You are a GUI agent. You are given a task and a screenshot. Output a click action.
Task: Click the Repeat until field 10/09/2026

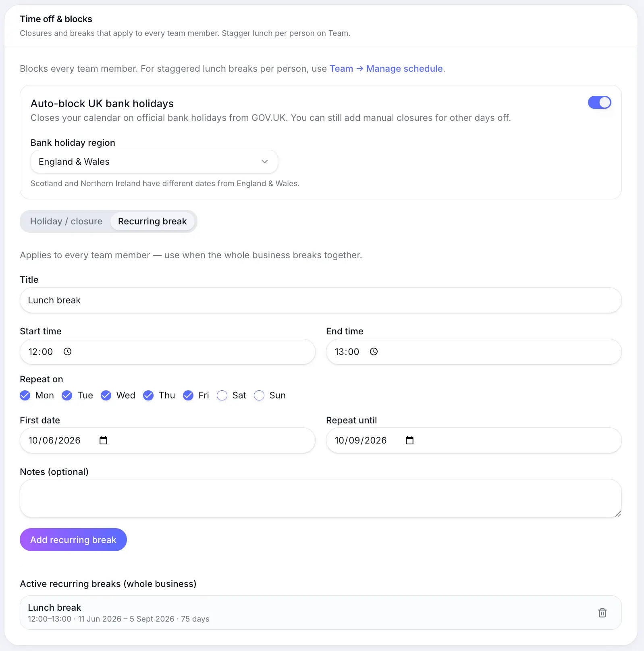click(x=474, y=440)
